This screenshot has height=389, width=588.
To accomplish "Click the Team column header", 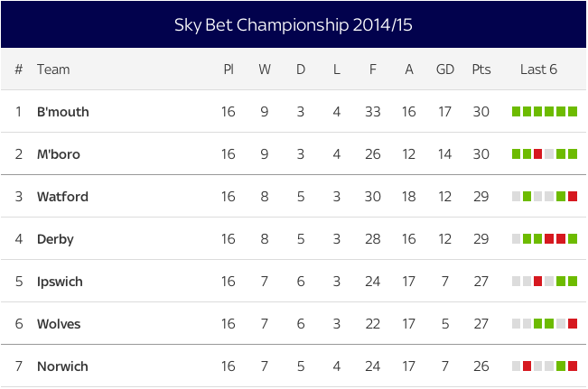I will (x=53, y=69).
